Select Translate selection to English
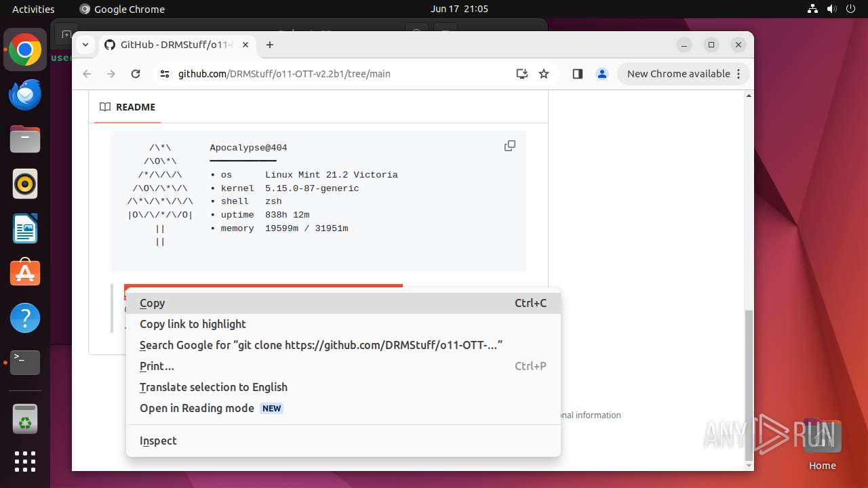The width and height of the screenshot is (868, 488). 343,387
